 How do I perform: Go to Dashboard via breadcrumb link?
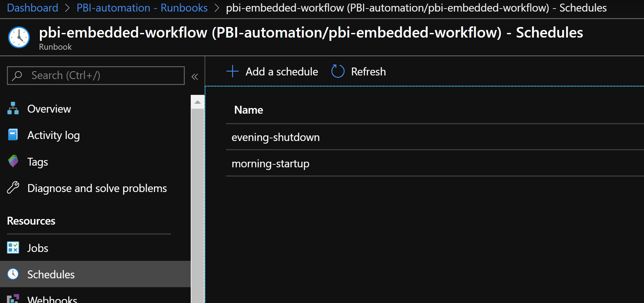32,8
